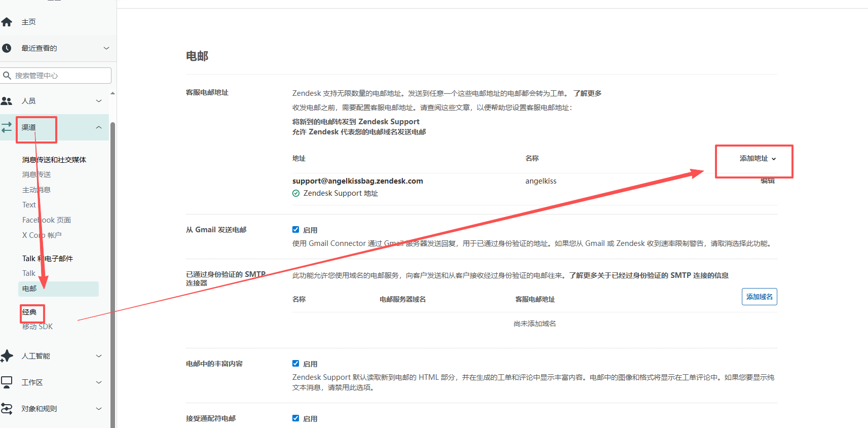This screenshot has height=428, width=868.
Task: Click the Workspaces monitor icon
Action: 7,382
